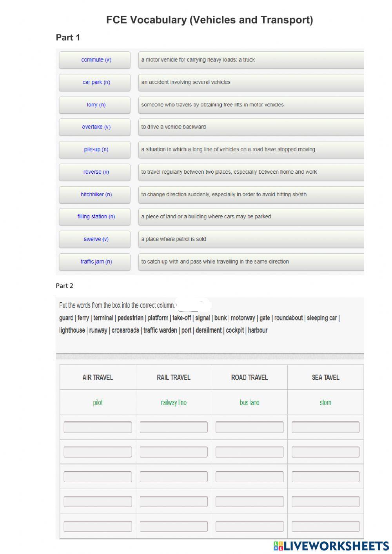This screenshot has height=554, width=392.
Task: Select the "pile-up (n)" word card
Action: [x=94, y=149]
